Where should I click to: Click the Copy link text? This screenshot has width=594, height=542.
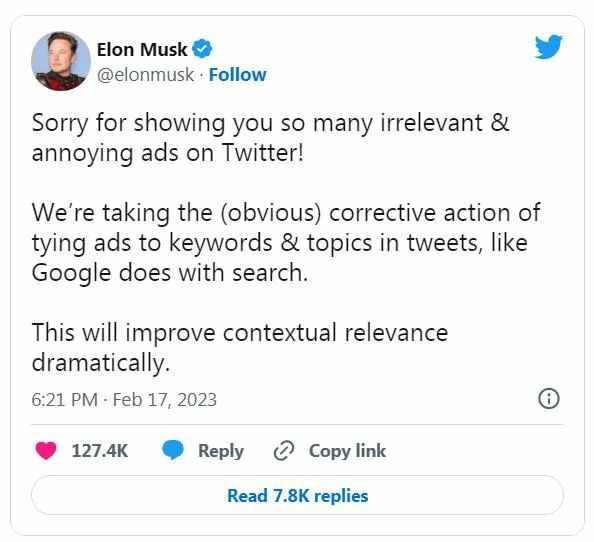click(x=347, y=451)
